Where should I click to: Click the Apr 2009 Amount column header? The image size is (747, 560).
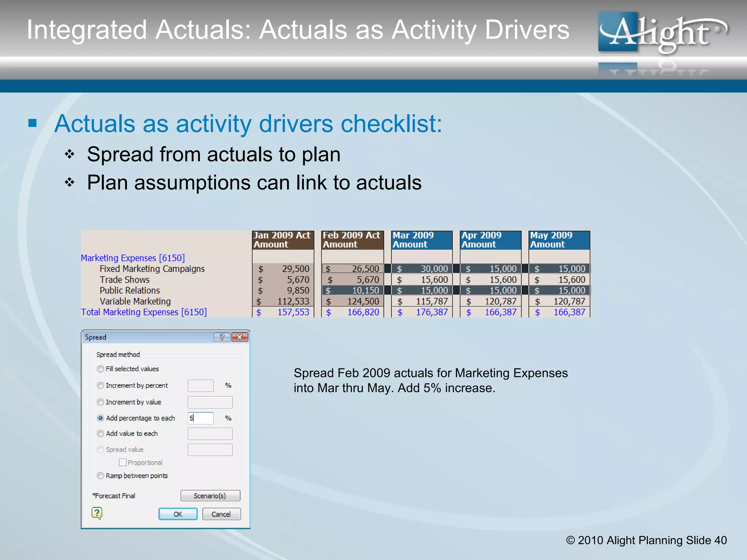(491, 240)
